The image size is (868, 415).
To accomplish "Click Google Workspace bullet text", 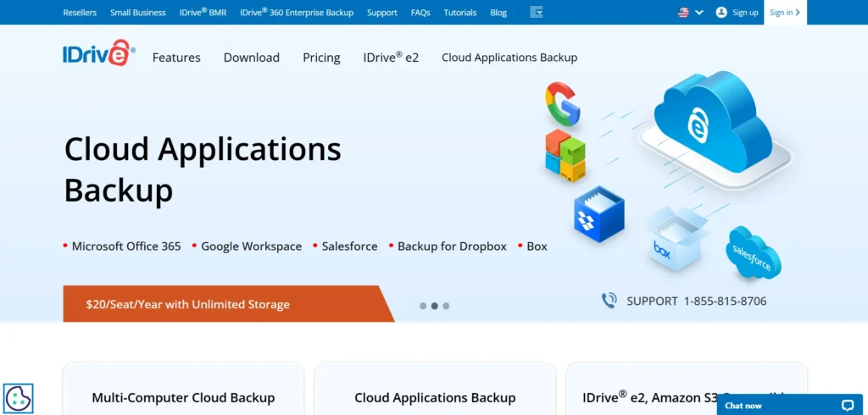I will pos(251,246).
